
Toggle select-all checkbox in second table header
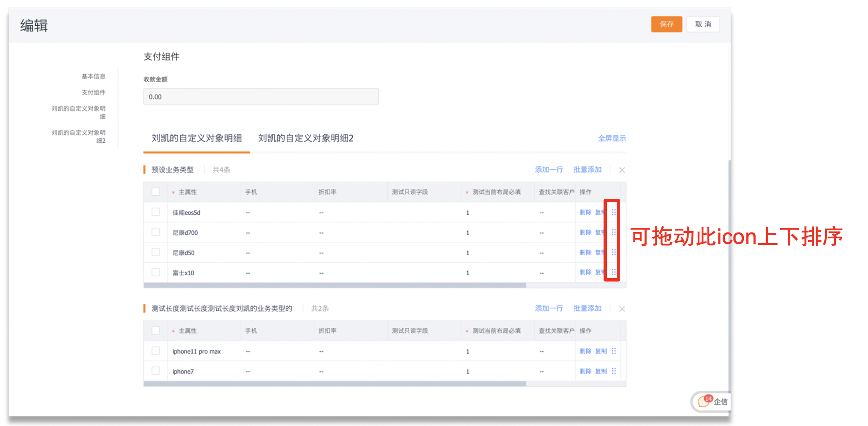(156, 330)
